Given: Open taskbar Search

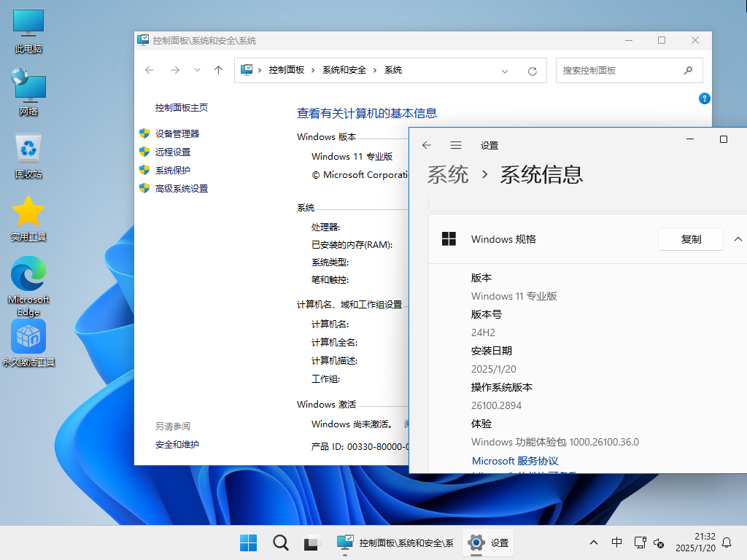Looking at the screenshot, I should (281, 542).
